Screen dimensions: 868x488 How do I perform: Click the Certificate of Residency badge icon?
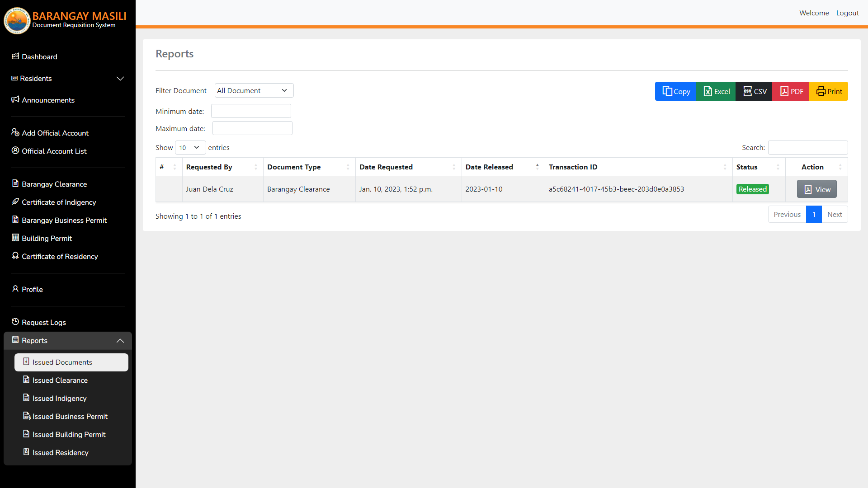pos(15,256)
